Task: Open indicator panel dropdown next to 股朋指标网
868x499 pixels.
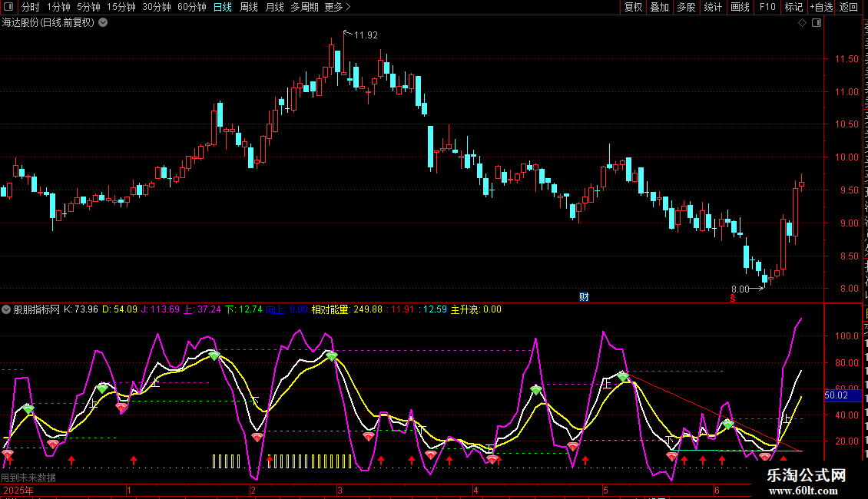Action: (6, 310)
